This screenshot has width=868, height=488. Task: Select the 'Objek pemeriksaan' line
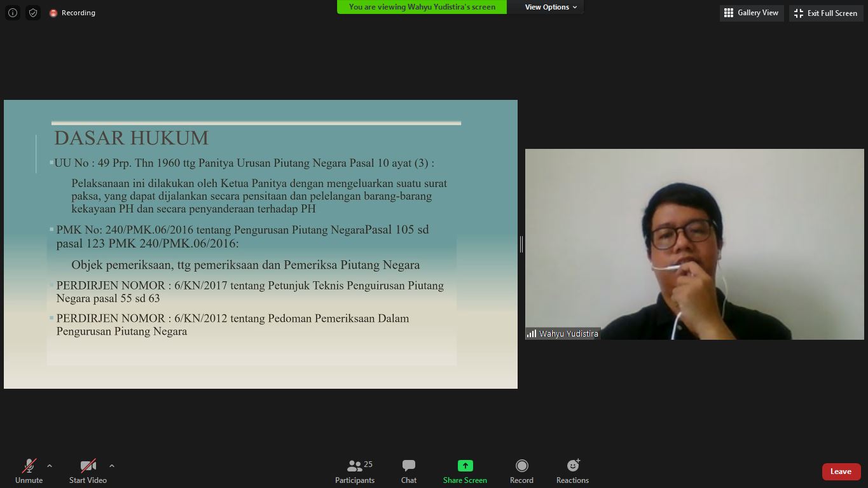[x=245, y=265]
